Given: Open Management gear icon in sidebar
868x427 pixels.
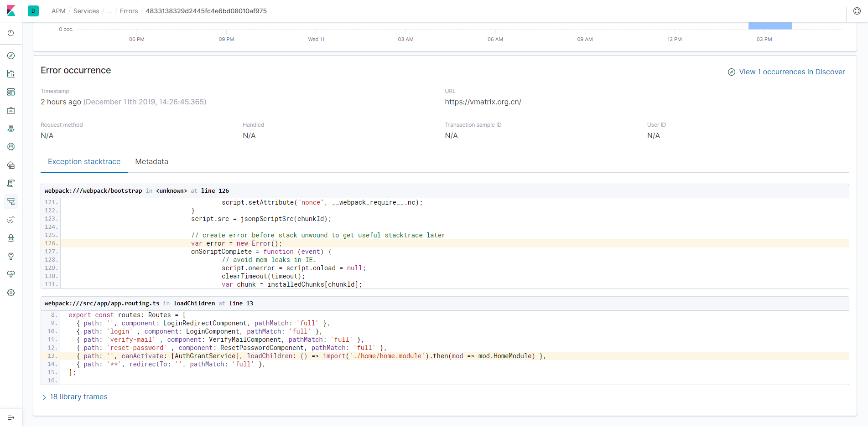Looking at the screenshot, I should point(11,293).
